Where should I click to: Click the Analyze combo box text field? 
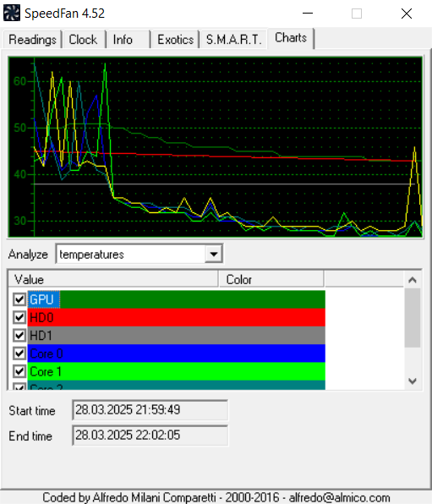click(131, 255)
